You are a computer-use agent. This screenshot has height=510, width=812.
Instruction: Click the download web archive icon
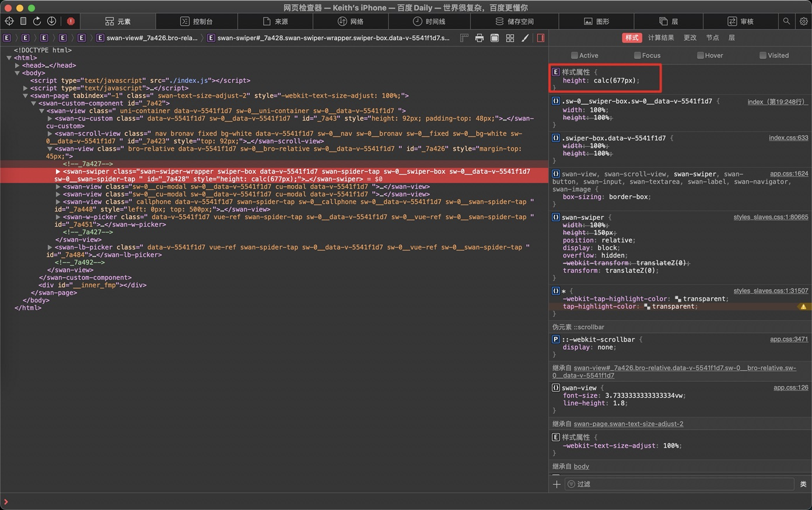tap(51, 21)
